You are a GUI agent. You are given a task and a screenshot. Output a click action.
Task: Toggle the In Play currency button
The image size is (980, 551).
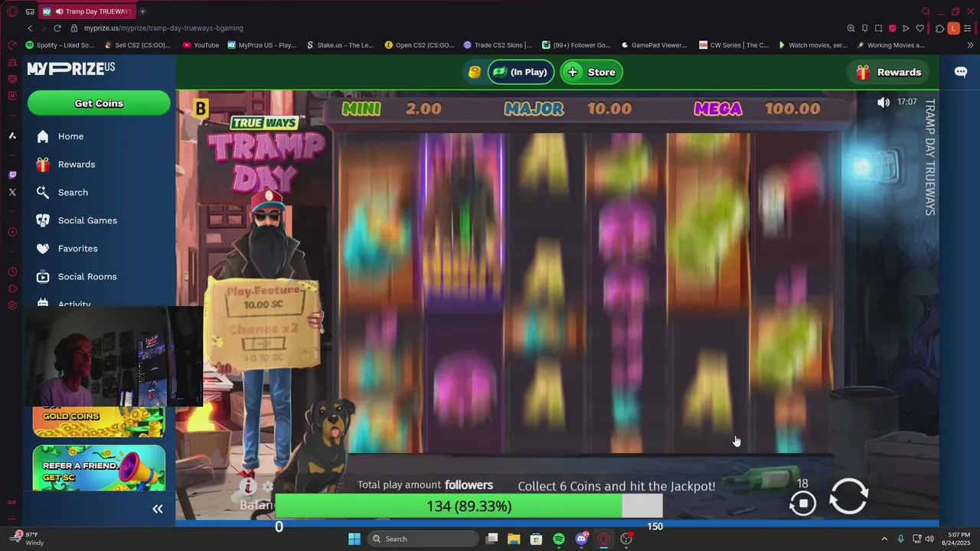point(521,72)
